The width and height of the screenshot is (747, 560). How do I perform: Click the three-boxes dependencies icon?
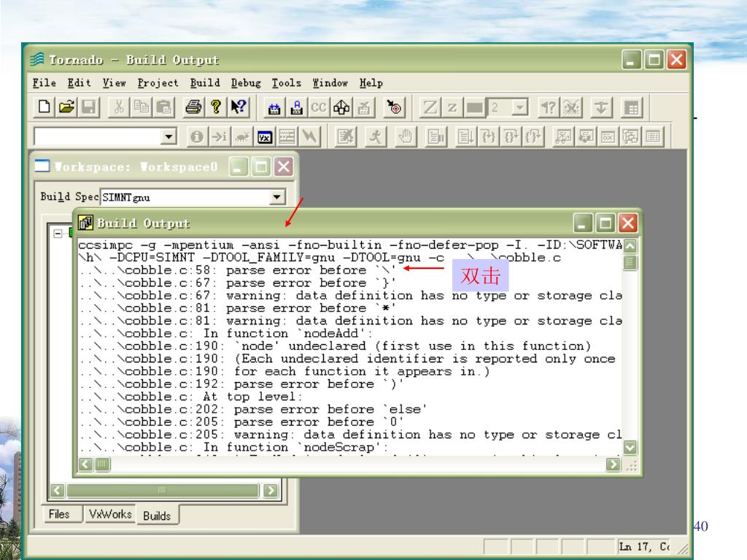click(x=341, y=108)
